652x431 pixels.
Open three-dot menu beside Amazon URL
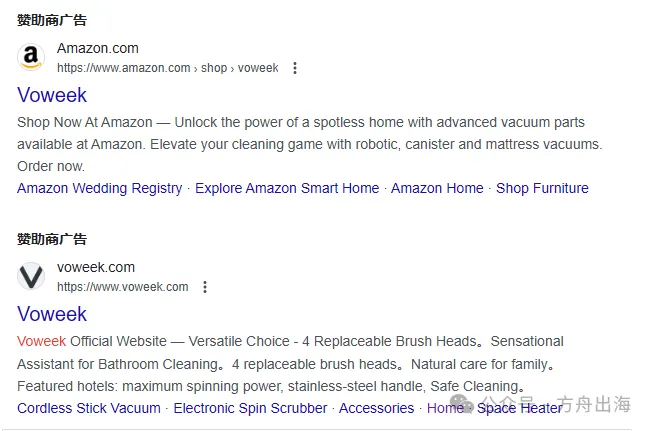point(294,68)
